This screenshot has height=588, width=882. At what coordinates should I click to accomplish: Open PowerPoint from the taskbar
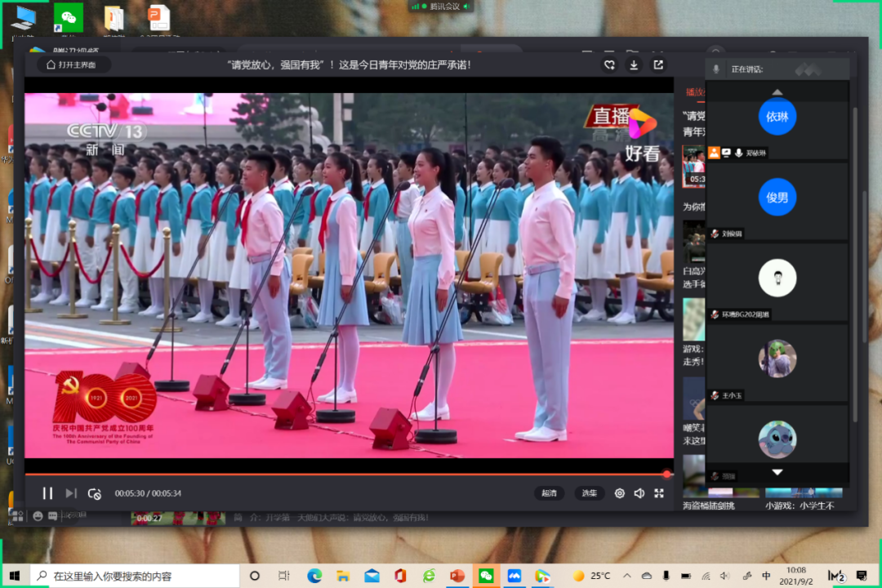pos(457,576)
